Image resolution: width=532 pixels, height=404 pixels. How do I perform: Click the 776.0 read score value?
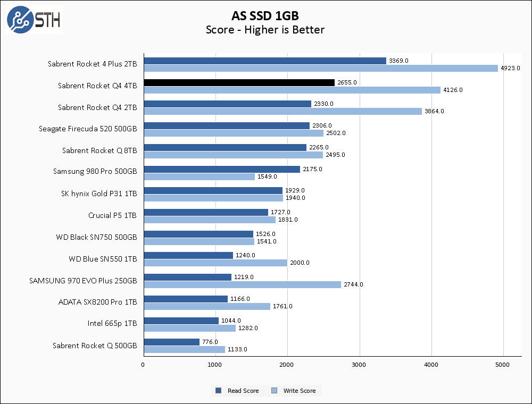tap(210, 342)
